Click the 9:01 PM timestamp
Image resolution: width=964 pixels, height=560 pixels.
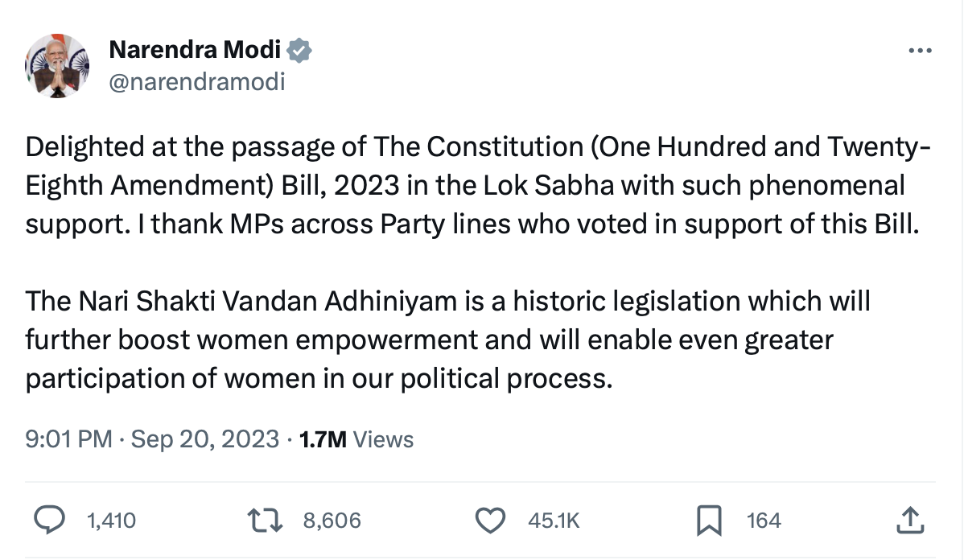tap(68, 439)
